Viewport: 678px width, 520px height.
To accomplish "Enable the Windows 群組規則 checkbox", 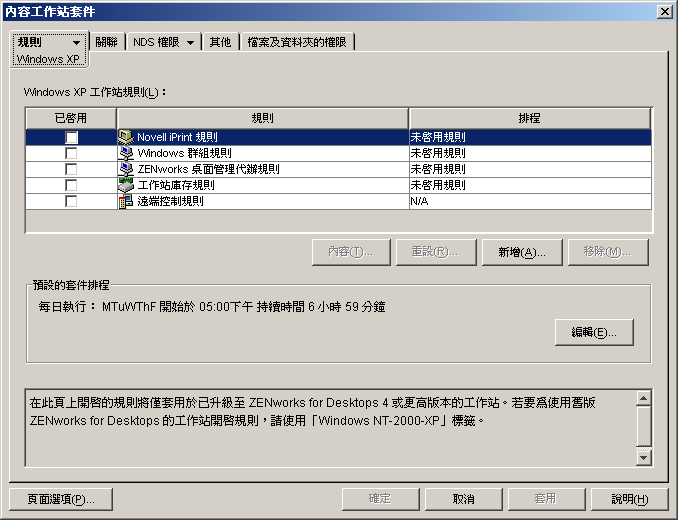I will point(71,153).
